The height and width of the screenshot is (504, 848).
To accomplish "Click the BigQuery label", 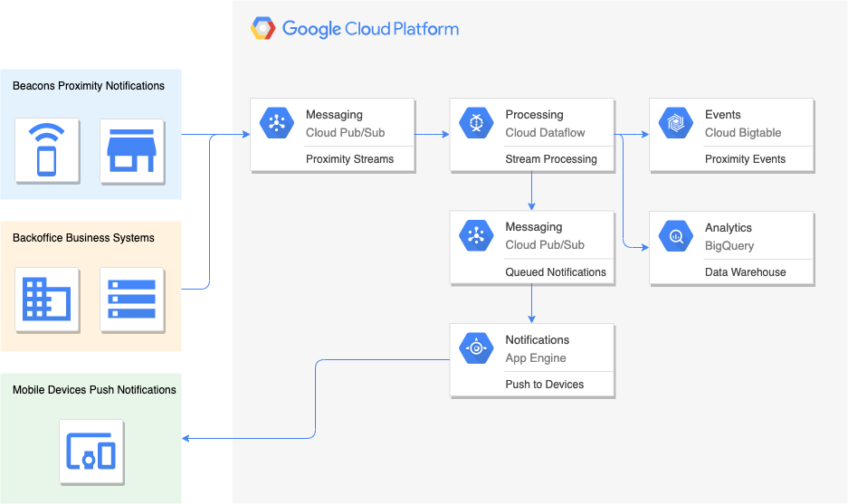I will [729, 246].
